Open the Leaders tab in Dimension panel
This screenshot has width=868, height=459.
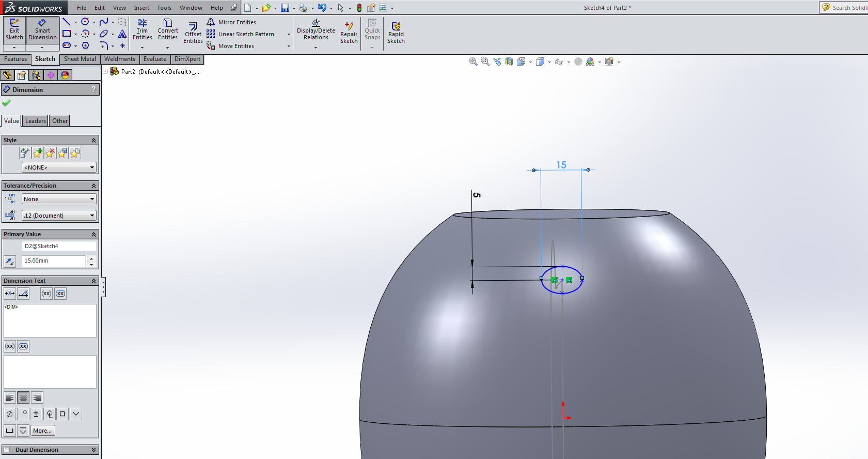[x=36, y=121]
